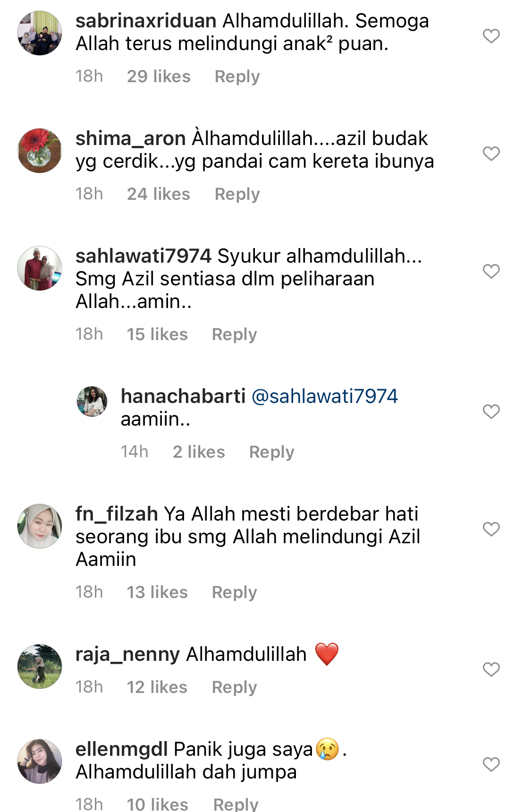Reply to shima_aron's comment
This screenshot has height=812, width=531.
[237, 194]
